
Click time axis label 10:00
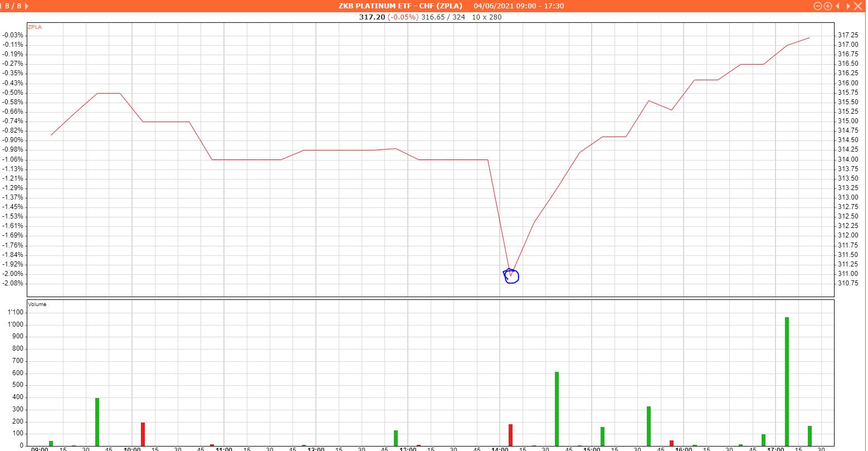click(132, 448)
